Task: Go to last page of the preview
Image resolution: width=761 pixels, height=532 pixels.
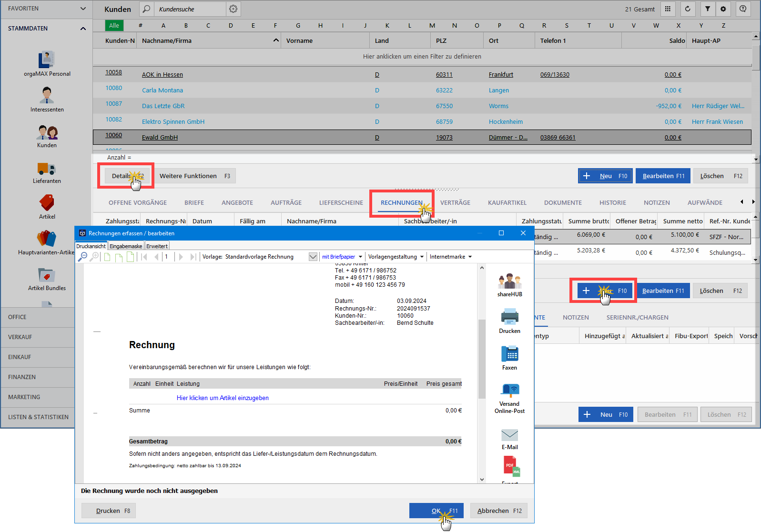Action: [x=193, y=257]
